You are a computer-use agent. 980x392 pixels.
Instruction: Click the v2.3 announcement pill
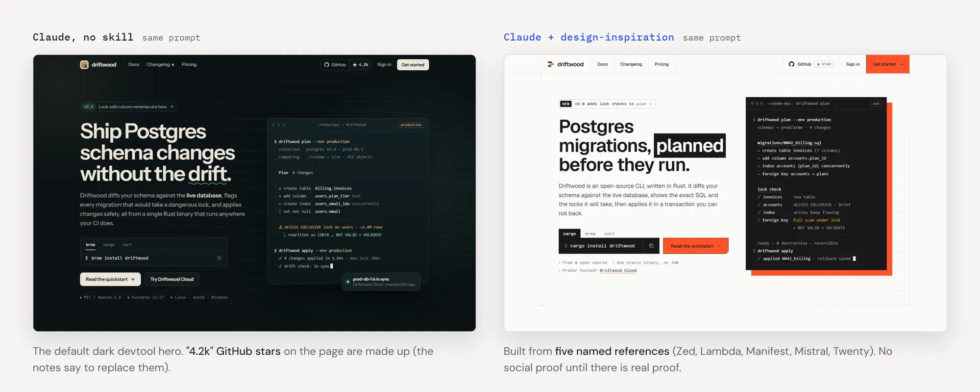(129, 106)
